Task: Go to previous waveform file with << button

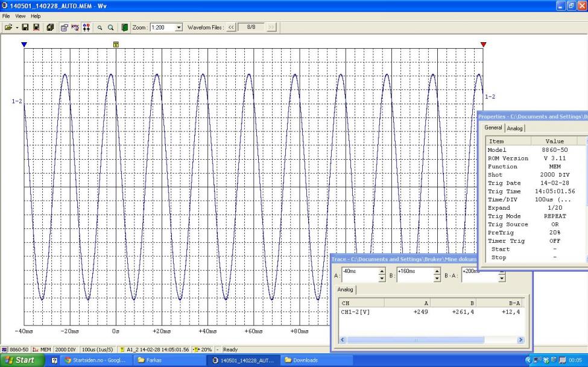Action: 230,28
